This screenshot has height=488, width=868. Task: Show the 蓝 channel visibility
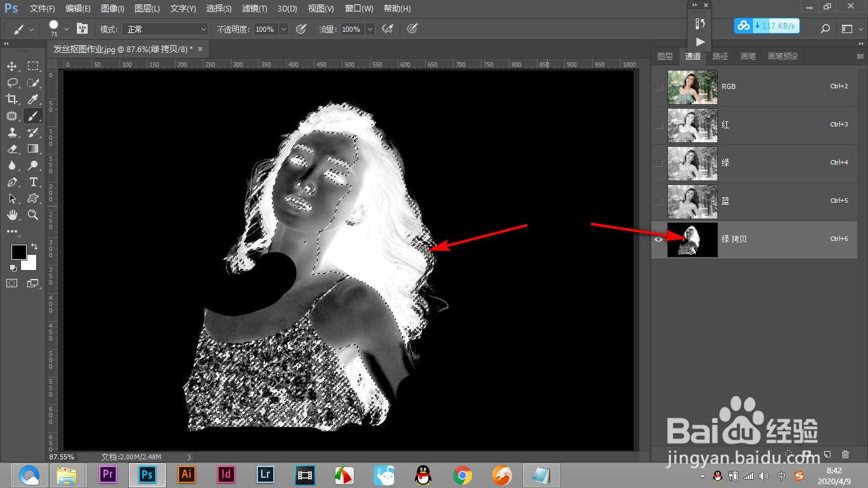659,201
